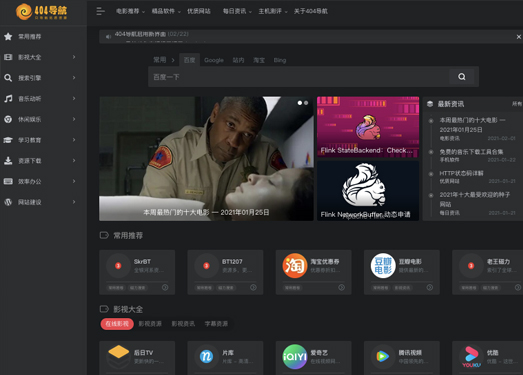Open the news item 免费的音乐下载工具合集
This screenshot has height=375, width=523.
[x=471, y=152]
